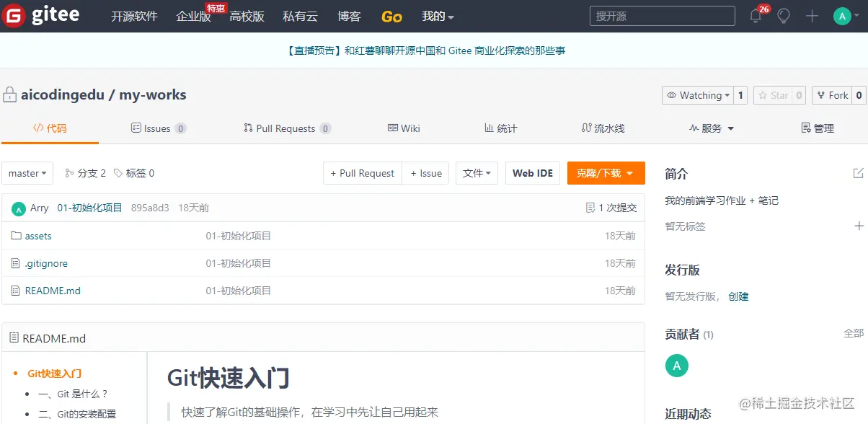Expand the master branch dropdown
The image size is (868, 424).
click(27, 173)
